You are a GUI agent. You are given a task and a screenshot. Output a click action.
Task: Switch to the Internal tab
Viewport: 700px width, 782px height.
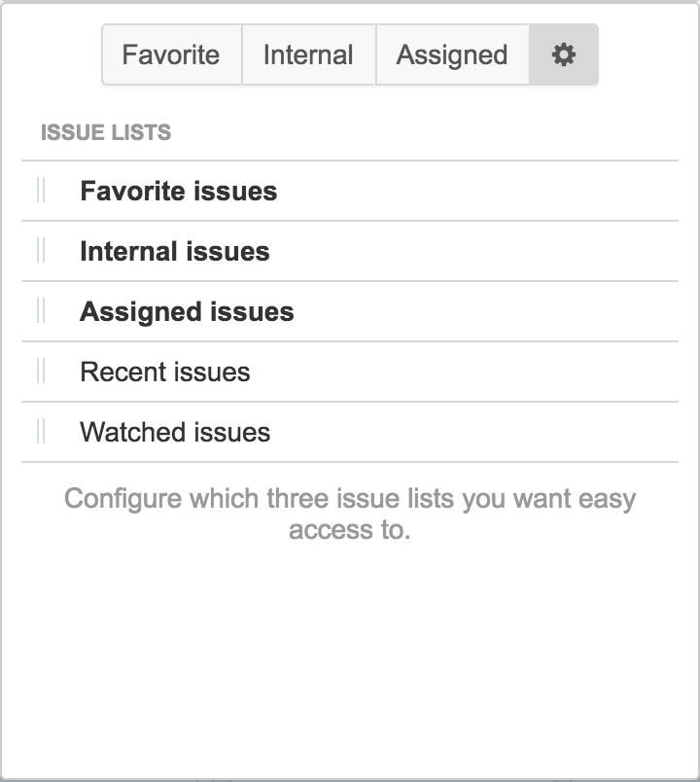tap(308, 54)
